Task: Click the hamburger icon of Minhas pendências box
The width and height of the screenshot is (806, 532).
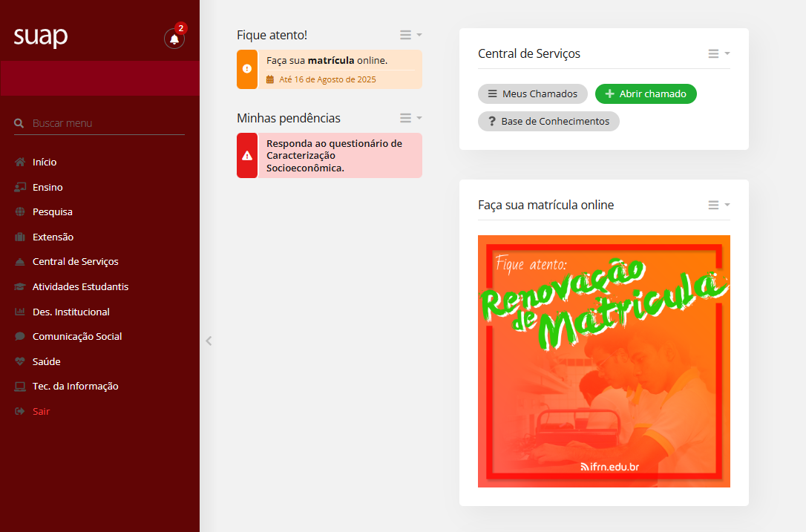Action: pos(405,118)
